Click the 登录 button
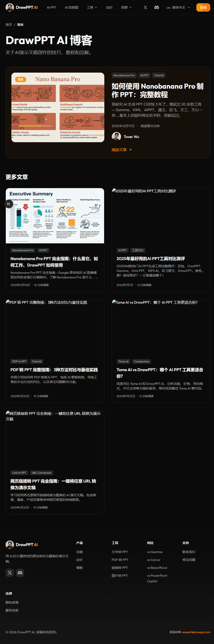The width and height of the screenshot is (214, 644). pos(203,7)
